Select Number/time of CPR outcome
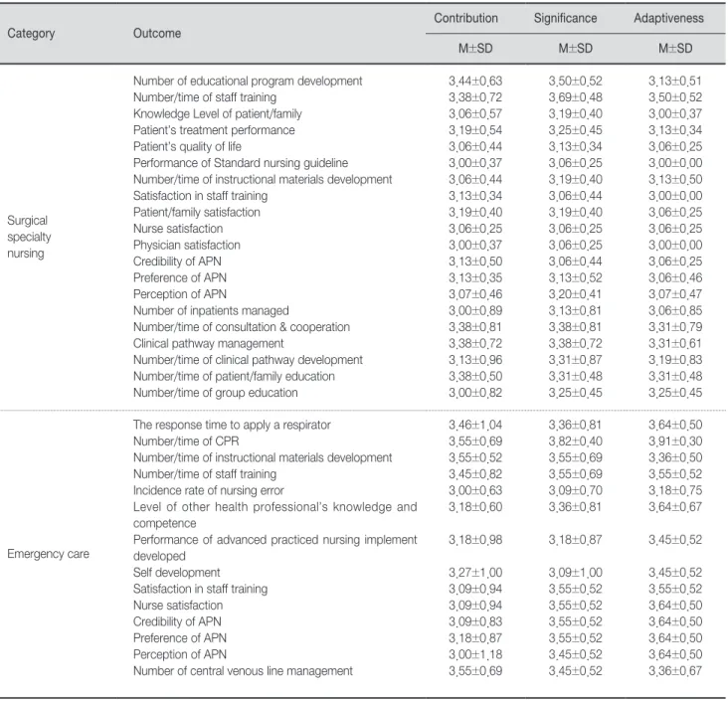 pos(186,441)
